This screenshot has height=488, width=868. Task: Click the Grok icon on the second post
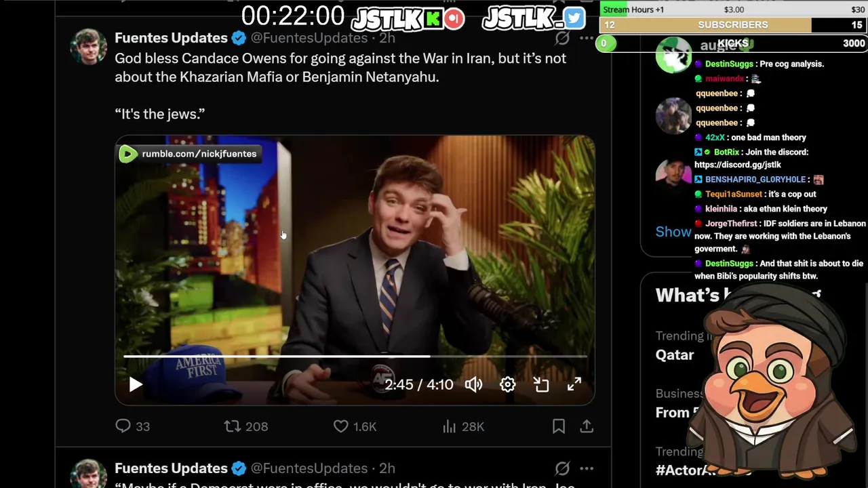click(x=562, y=468)
